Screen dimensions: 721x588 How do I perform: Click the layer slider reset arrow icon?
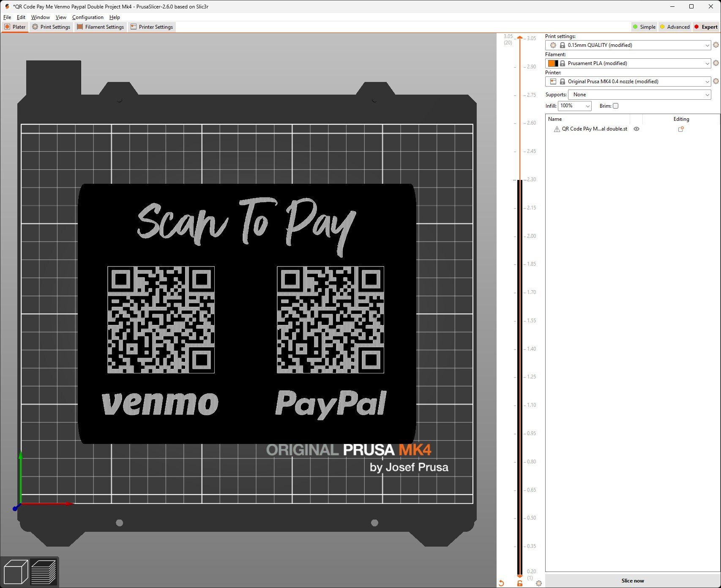[x=501, y=583]
